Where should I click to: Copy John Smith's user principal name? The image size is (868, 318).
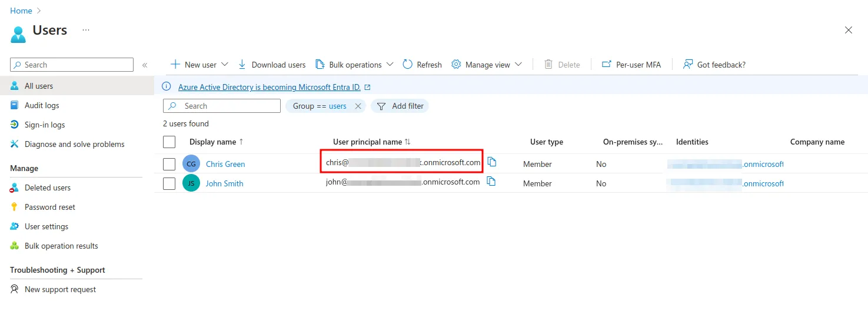coord(491,182)
